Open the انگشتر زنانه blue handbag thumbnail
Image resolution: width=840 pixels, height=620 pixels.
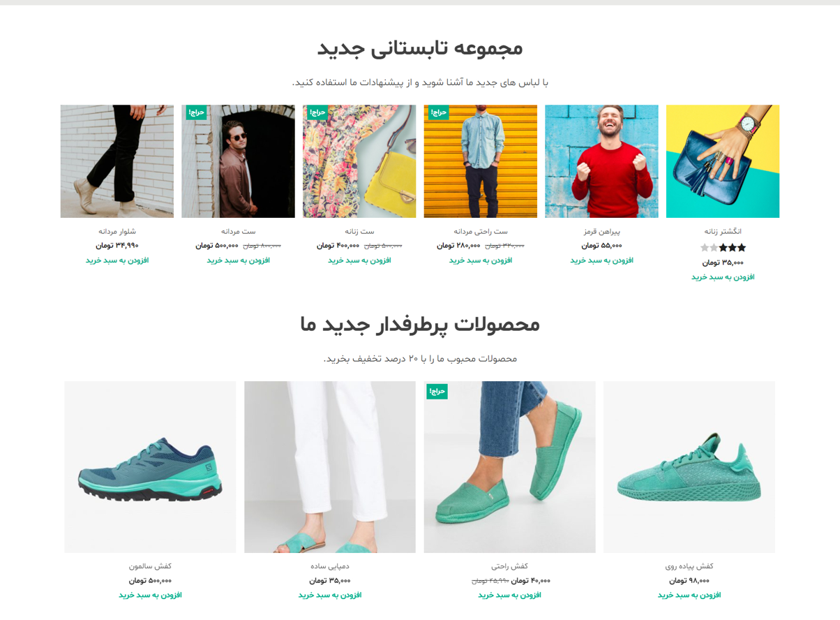(722, 161)
